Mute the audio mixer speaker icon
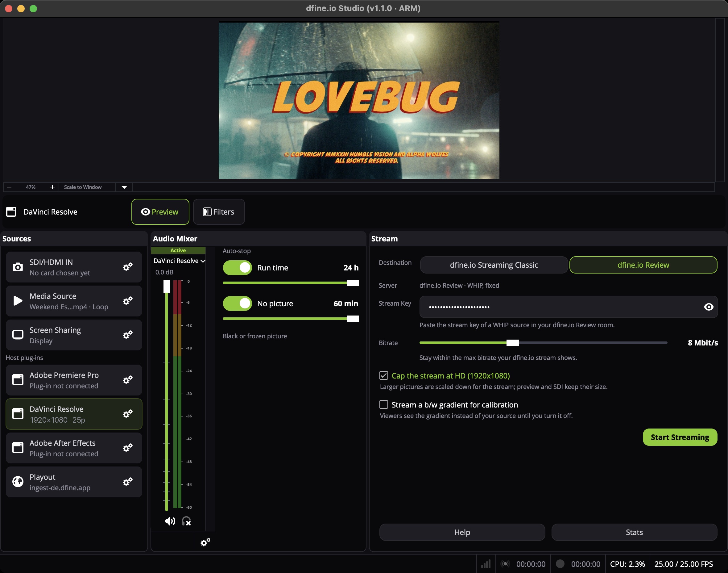This screenshot has width=728, height=573. pos(170,521)
